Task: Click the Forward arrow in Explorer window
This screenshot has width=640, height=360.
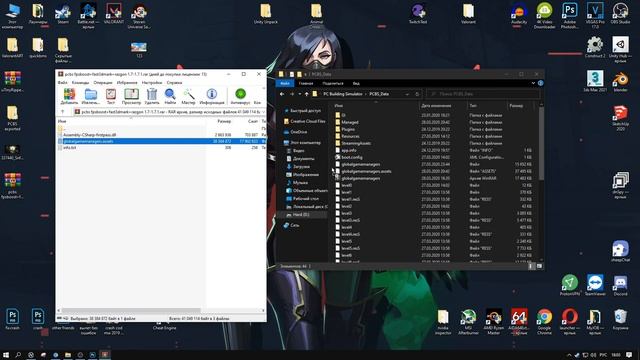Action: (291, 94)
